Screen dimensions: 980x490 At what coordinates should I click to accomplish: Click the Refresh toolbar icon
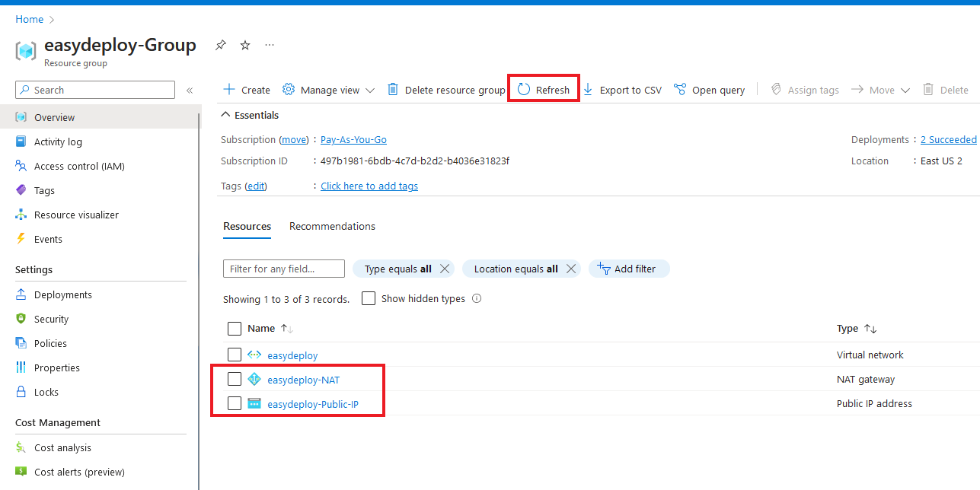tap(524, 90)
